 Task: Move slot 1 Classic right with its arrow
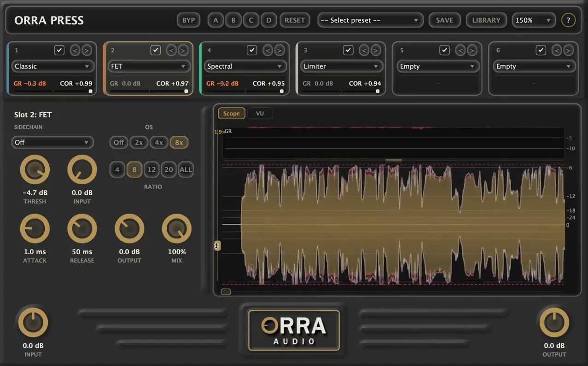[x=87, y=50]
